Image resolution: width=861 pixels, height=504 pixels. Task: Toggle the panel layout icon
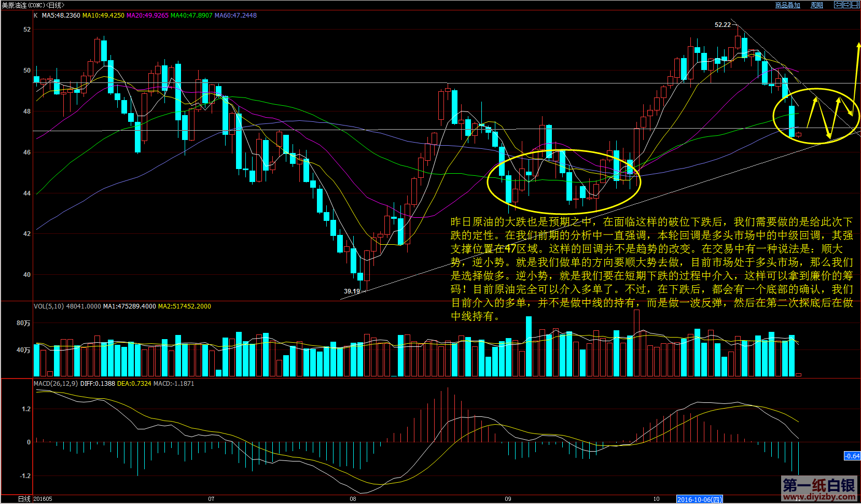855,5
